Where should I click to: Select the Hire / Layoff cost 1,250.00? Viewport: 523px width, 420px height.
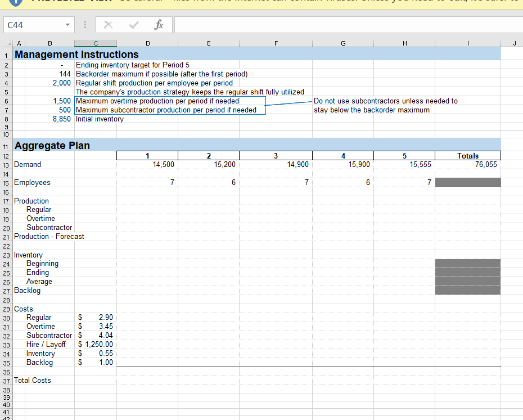click(96, 345)
